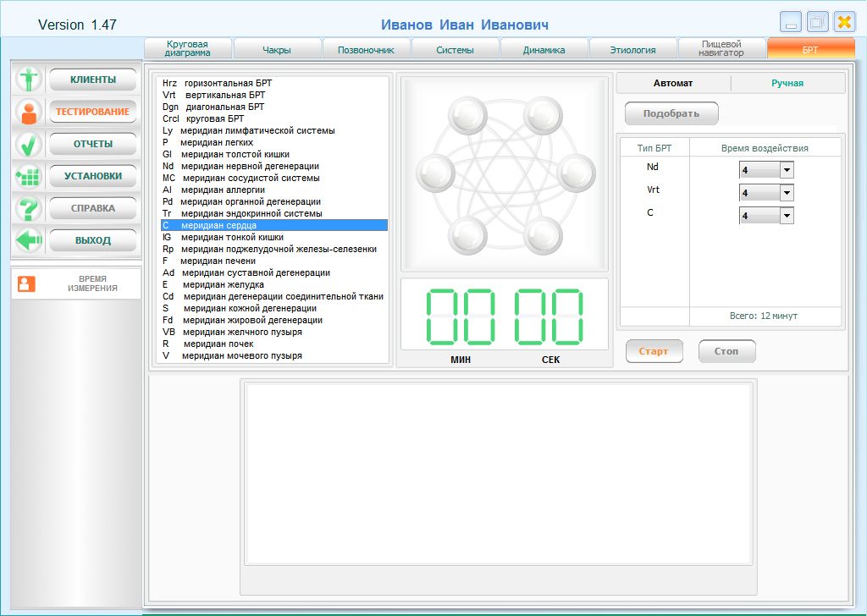Click the orange person icon beside ТЕСТИРОВАНИЕ
This screenshot has width=867, height=616.
tap(30, 112)
